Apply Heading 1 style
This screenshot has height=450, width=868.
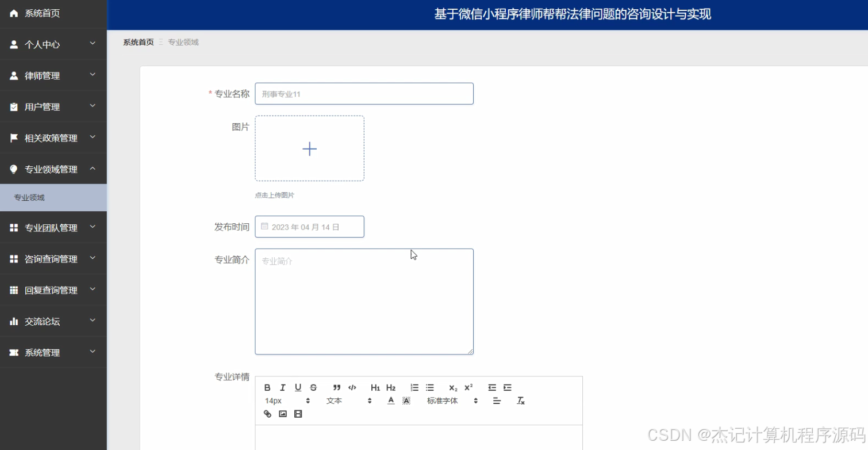(x=375, y=387)
